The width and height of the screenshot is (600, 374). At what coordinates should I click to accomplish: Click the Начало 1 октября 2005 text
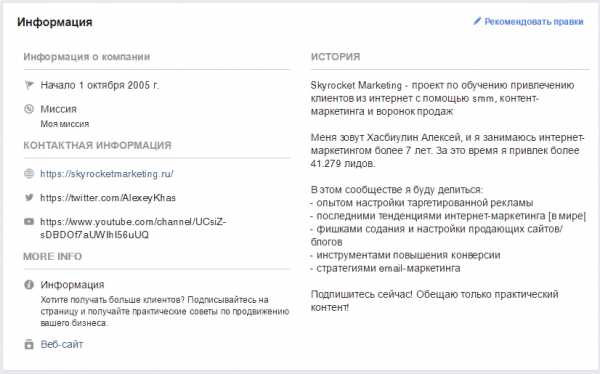click(99, 85)
